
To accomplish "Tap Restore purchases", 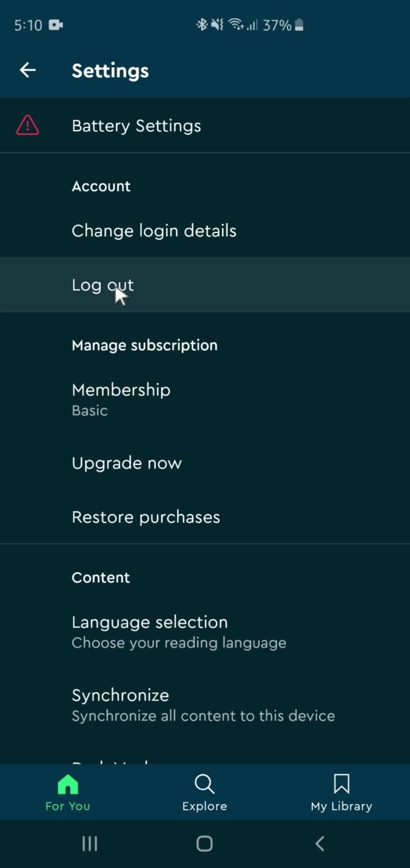I will 146,517.
